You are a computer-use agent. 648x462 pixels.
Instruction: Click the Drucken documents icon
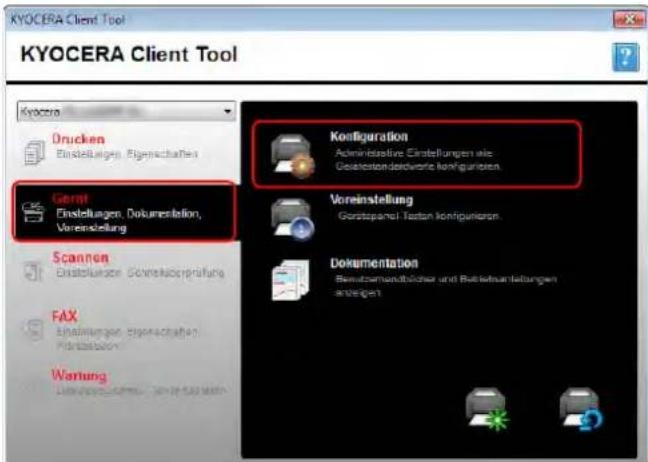point(34,152)
